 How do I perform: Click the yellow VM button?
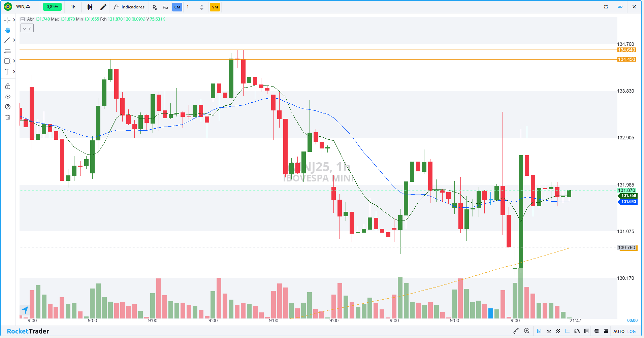pos(215,7)
